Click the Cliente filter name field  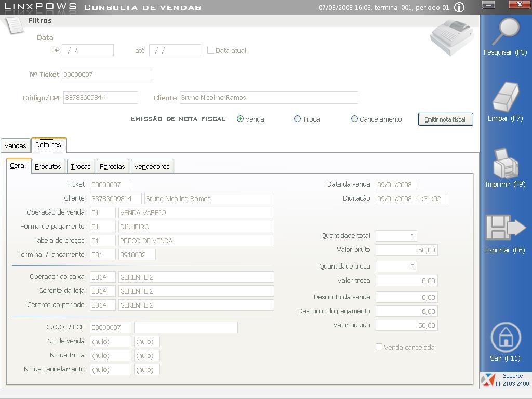coord(269,98)
